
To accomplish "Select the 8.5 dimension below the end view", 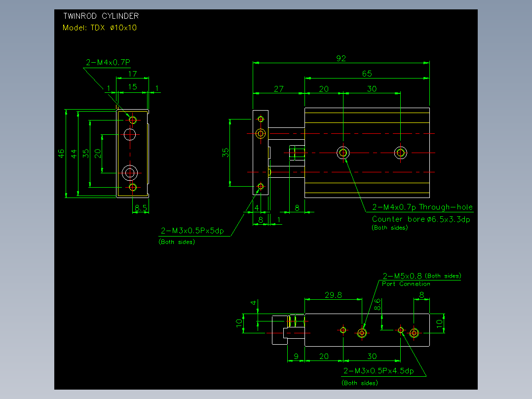I will click(x=141, y=208).
